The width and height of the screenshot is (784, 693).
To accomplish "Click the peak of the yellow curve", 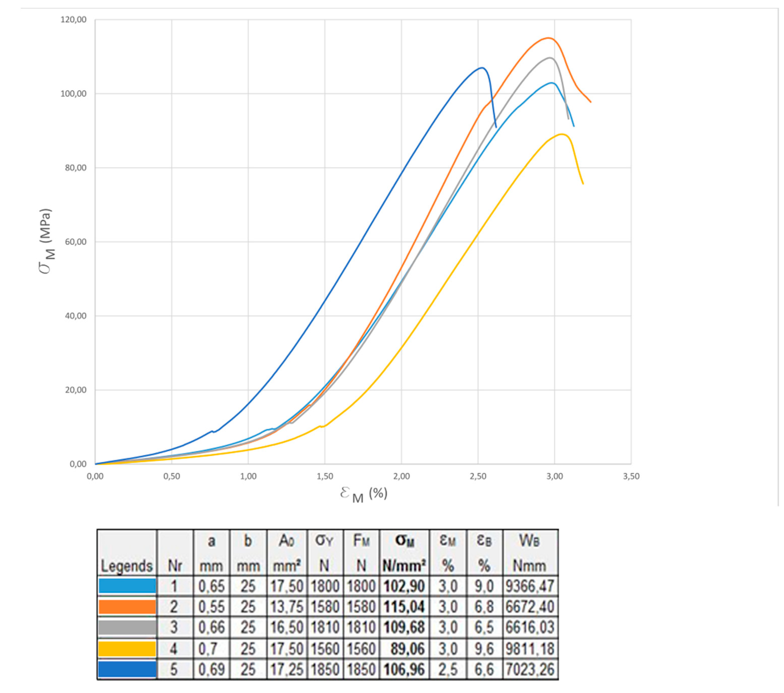I will 562,134.
